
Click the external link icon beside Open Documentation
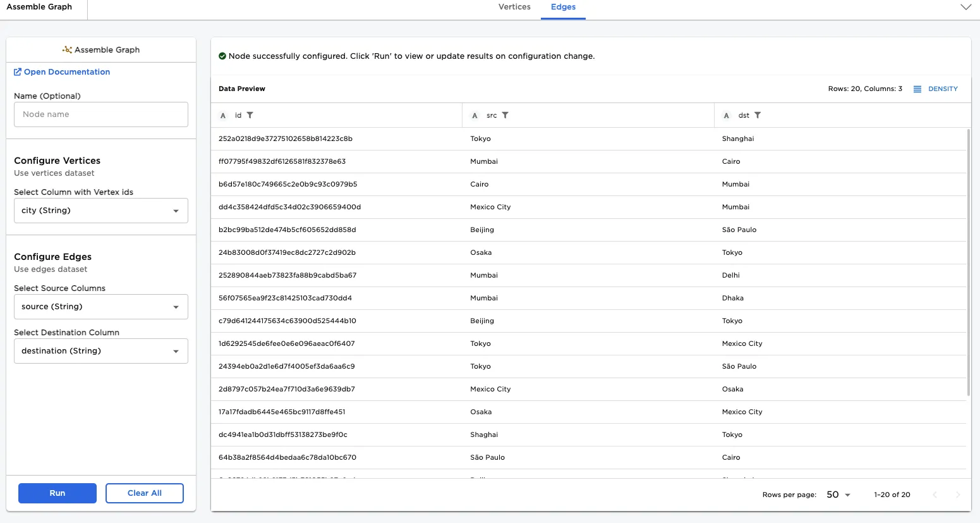pyautogui.click(x=17, y=71)
